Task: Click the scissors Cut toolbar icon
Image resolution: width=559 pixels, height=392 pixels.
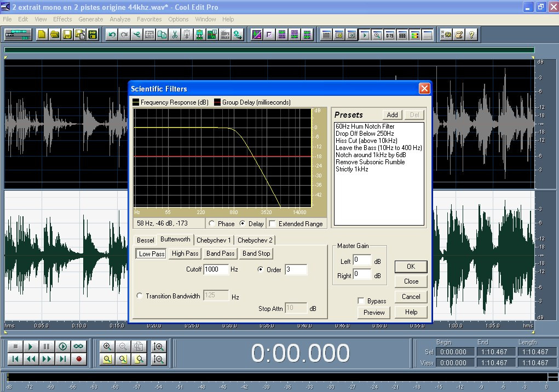Action: [175, 34]
